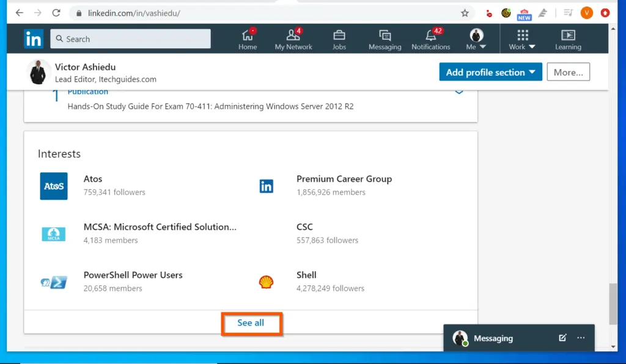Image resolution: width=626 pixels, height=364 pixels.
Task: Expand the Publication section chevron
Action: point(459,92)
